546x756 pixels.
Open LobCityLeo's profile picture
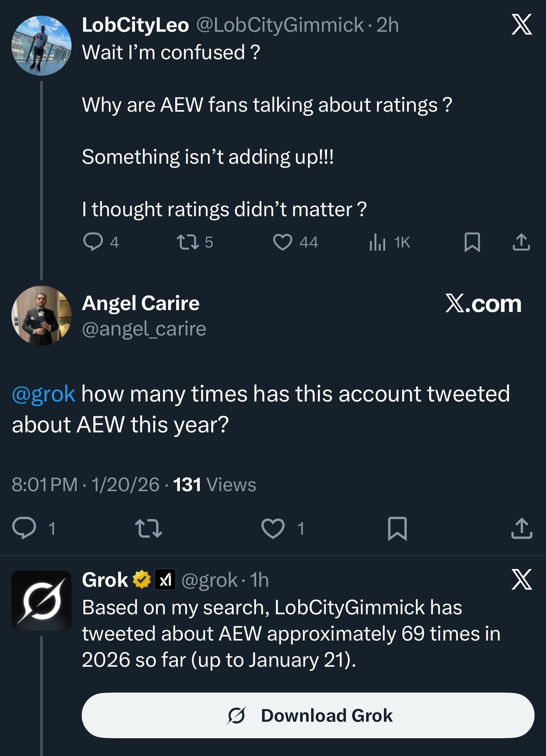pos(41,46)
